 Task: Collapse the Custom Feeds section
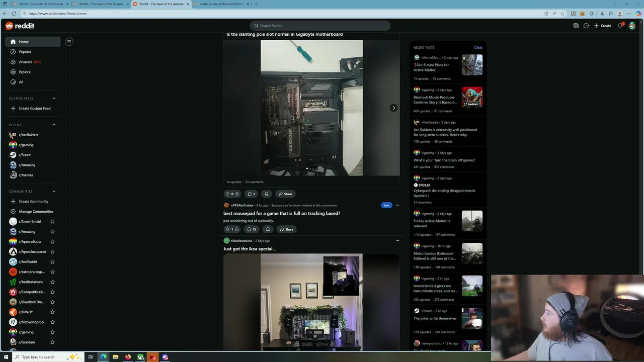coord(54,99)
